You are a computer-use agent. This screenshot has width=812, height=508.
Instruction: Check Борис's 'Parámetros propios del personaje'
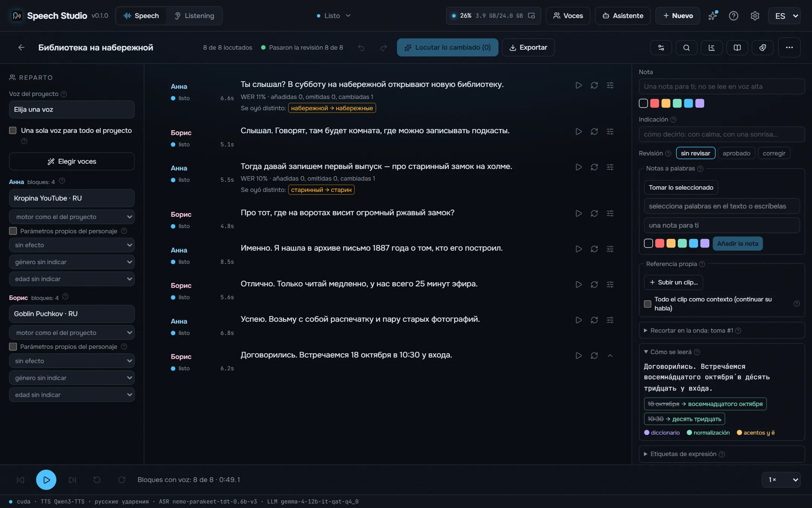click(13, 347)
